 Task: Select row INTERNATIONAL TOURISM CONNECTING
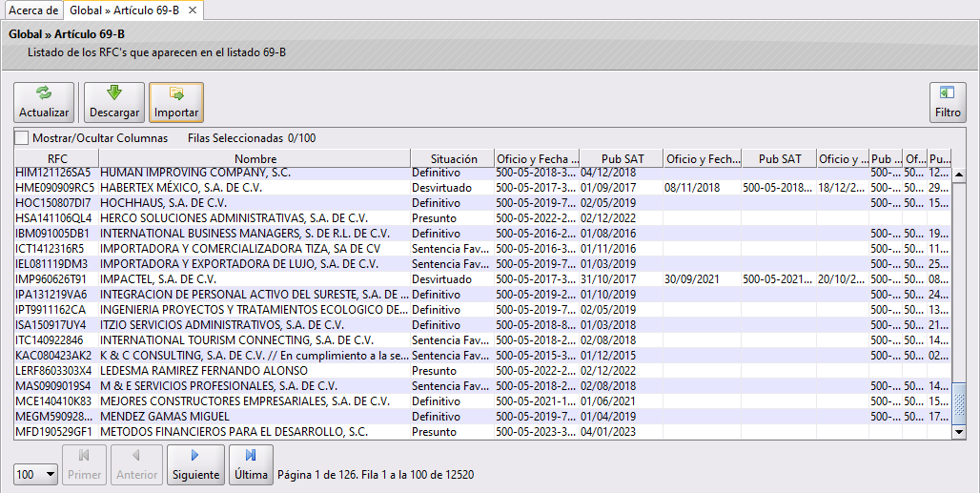point(482,340)
